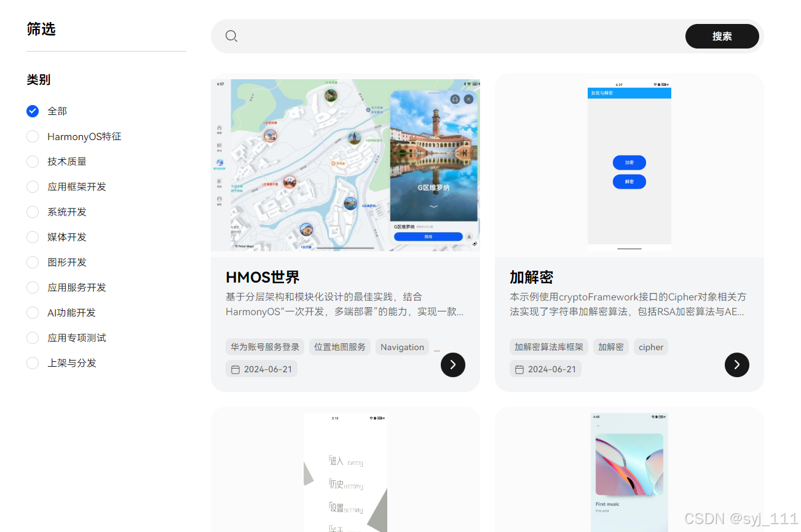Image resolution: width=801 pixels, height=532 pixels.
Task: Select the 全部 category radio button
Action: point(33,111)
